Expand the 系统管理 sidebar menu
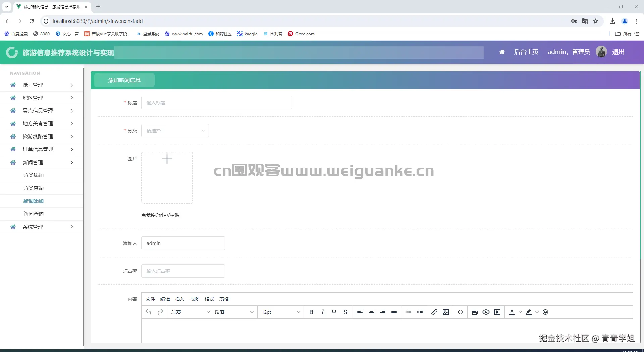The width and height of the screenshot is (644, 352). 42,227
